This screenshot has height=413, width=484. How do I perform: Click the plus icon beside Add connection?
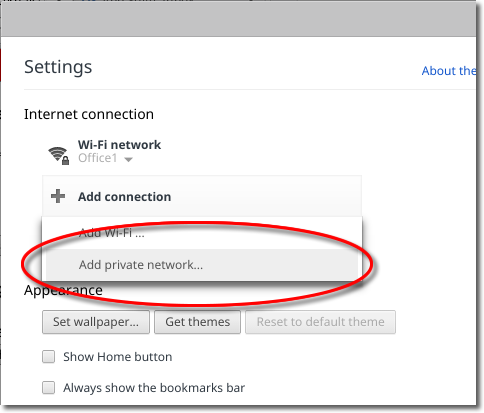(58, 196)
